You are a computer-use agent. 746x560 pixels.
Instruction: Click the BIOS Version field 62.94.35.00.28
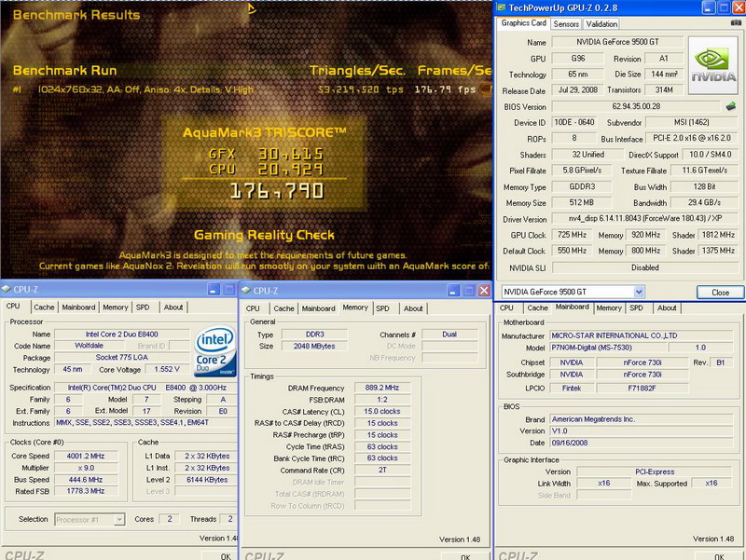(x=636, y=106)
